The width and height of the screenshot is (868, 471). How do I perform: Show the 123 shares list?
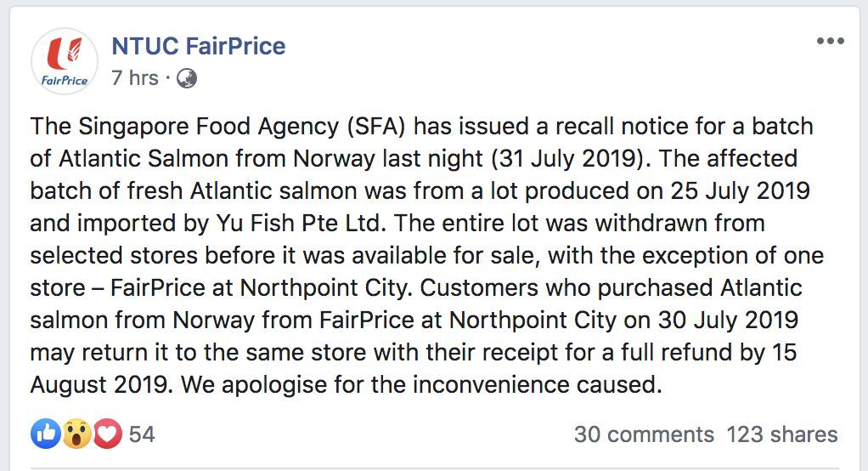tap(781, 434)
